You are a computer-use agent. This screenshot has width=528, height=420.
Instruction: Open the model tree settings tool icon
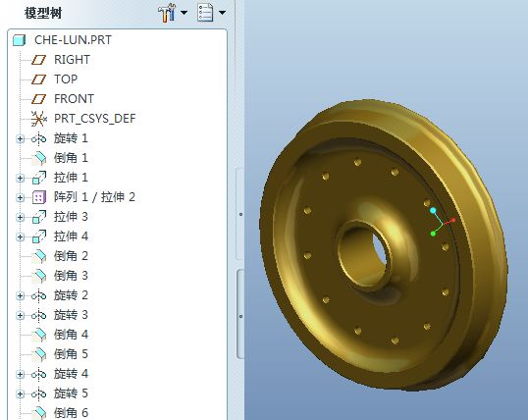click(167, 13)
